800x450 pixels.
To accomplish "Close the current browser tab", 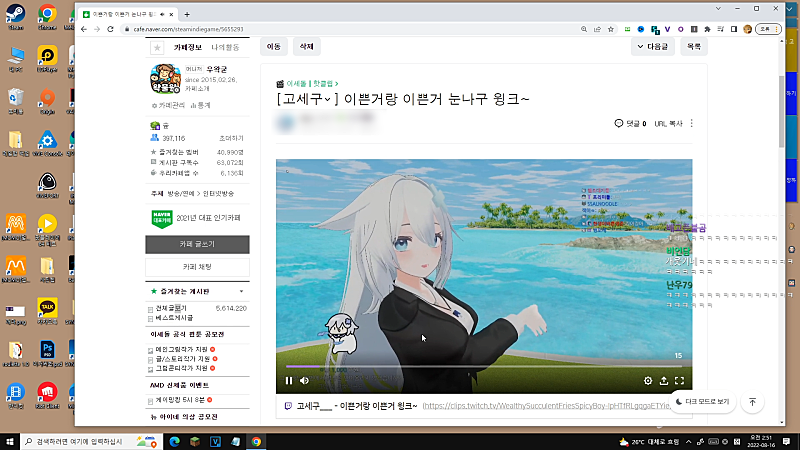I will coord(171,14).
